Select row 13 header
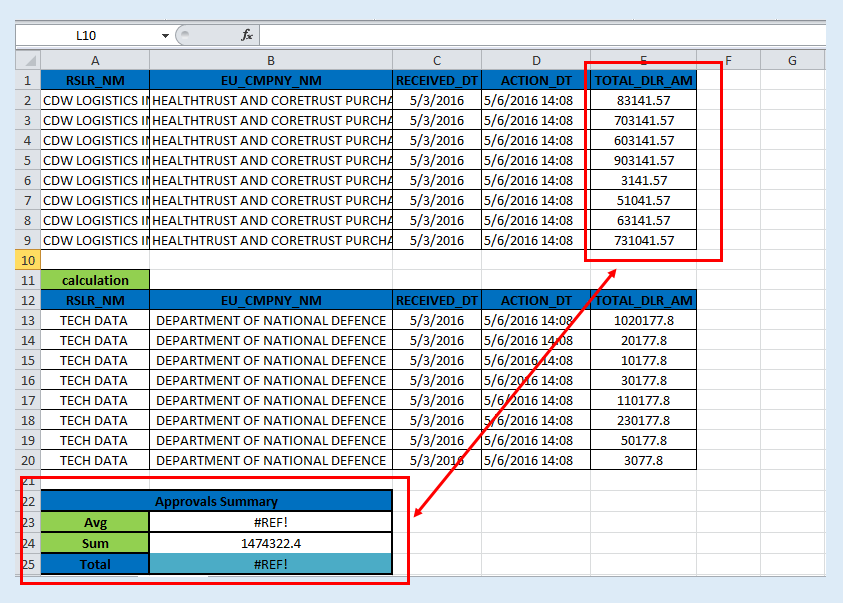This screenshot has width=843, height=603. pyautogui.click(x=28, y=320)
